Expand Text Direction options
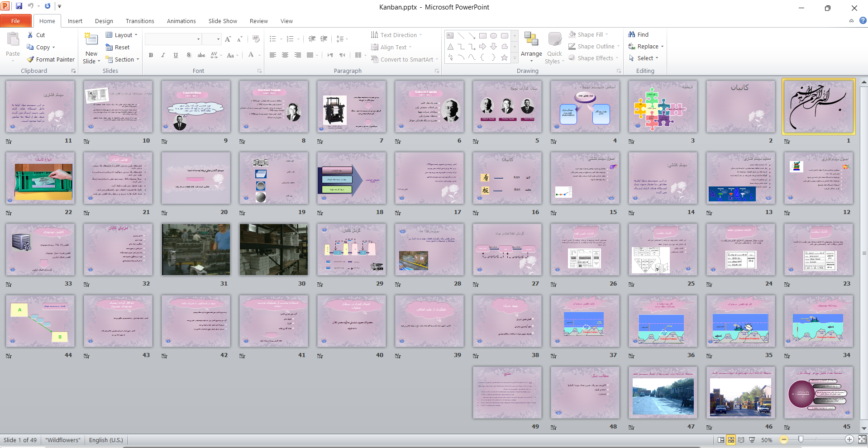Screen dimensions: 868x448 396,35
